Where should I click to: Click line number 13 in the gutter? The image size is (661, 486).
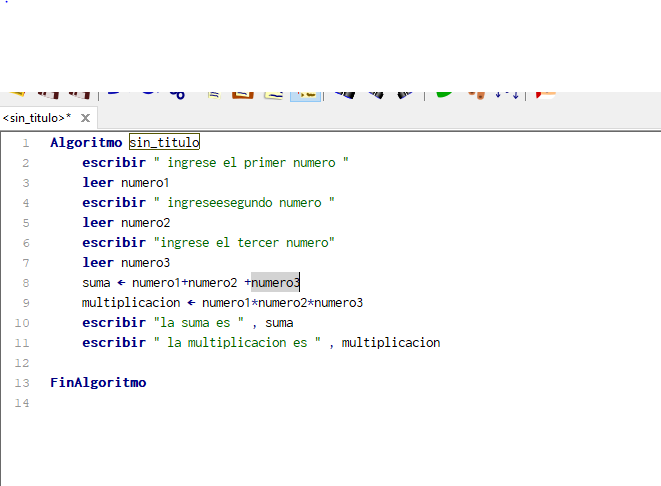23,383
